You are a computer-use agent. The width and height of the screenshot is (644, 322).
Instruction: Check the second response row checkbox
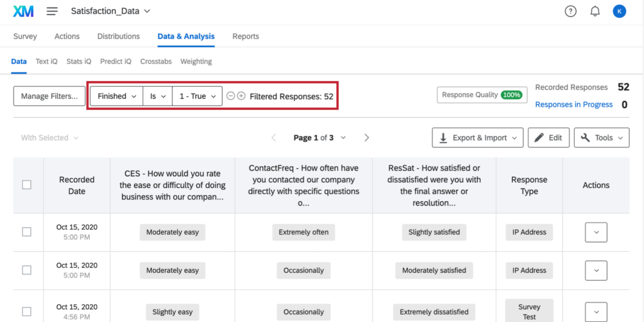tap(26, 270)
